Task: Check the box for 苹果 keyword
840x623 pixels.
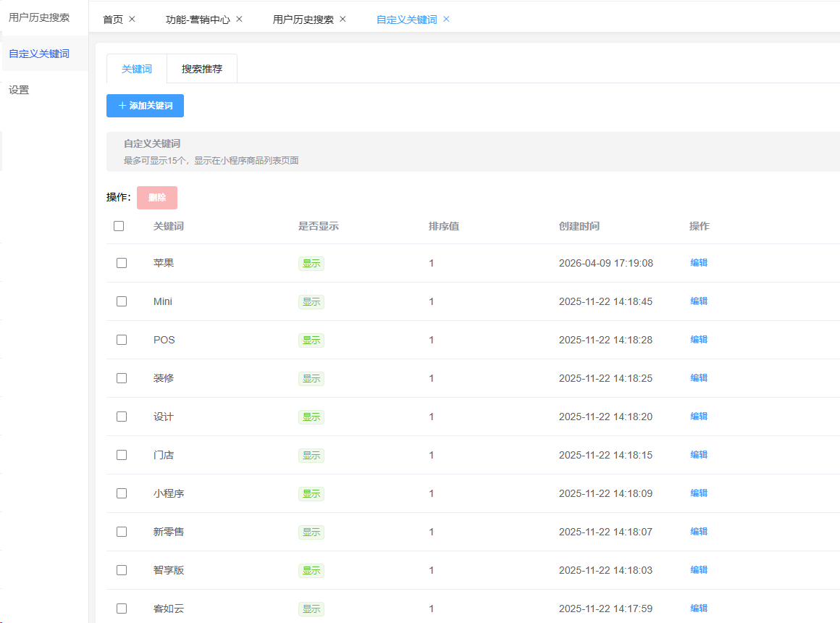Action: tap(122, 263)
